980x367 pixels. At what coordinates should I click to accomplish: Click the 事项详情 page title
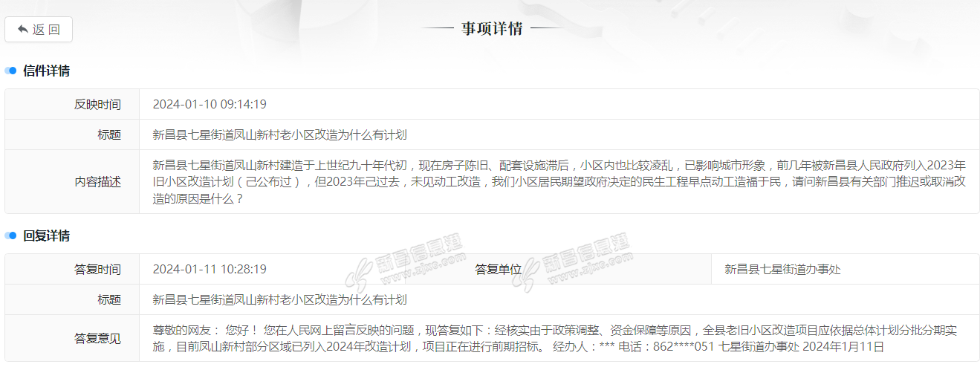point(492,29)
